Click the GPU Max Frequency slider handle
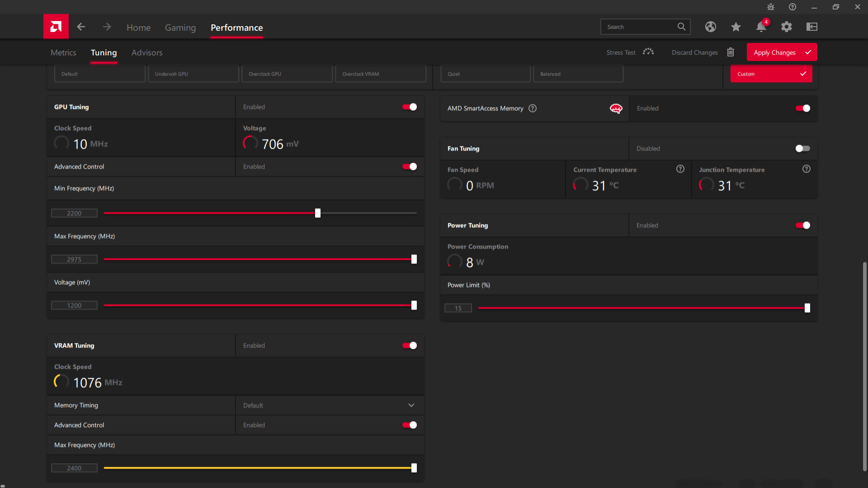Viewport: 868px width, 488px height. point(414,259)
